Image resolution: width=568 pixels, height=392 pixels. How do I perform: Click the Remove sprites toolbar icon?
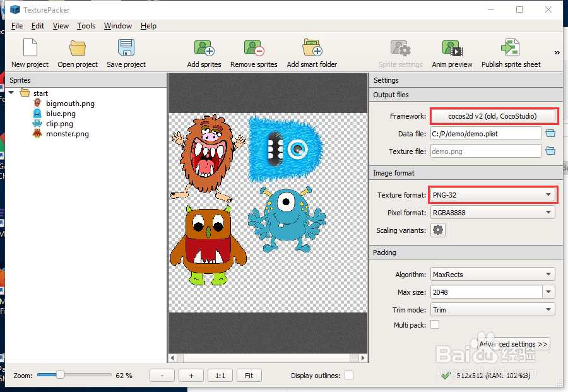pos(254,48)
